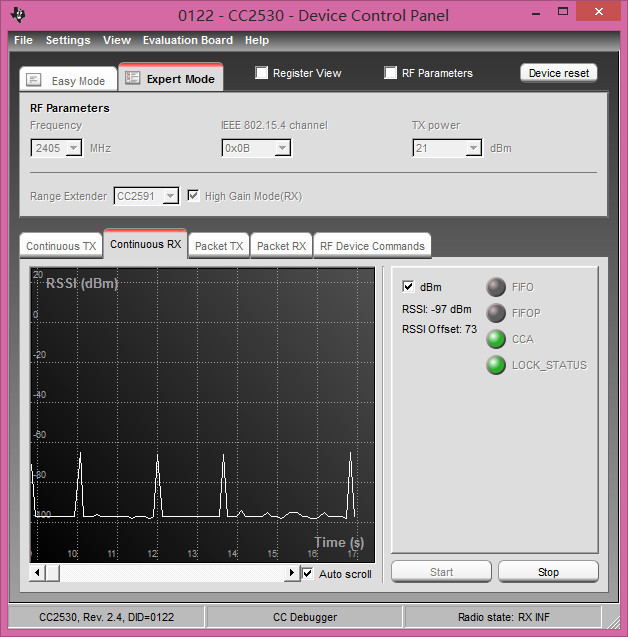Viewport: 628px width, 637px height.
Task: Click the FIFO label text
Action: pyautogui.click(x=522, y=287)
